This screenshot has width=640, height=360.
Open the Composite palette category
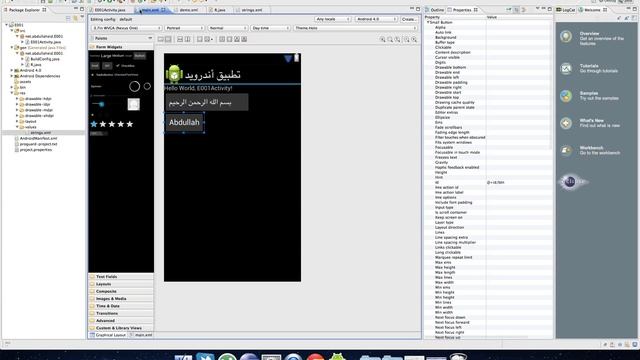(x=121, y=291)
